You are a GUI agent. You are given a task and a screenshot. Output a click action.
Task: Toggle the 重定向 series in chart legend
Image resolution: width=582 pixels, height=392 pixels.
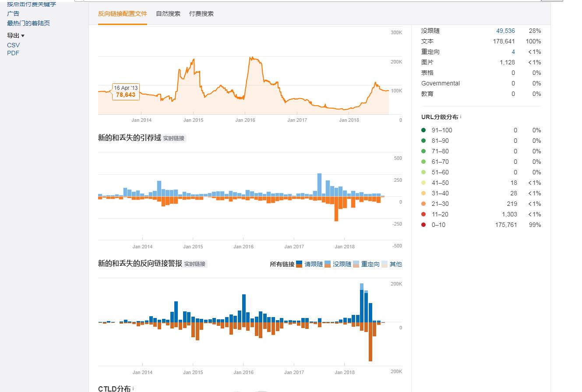pos(370,264)
